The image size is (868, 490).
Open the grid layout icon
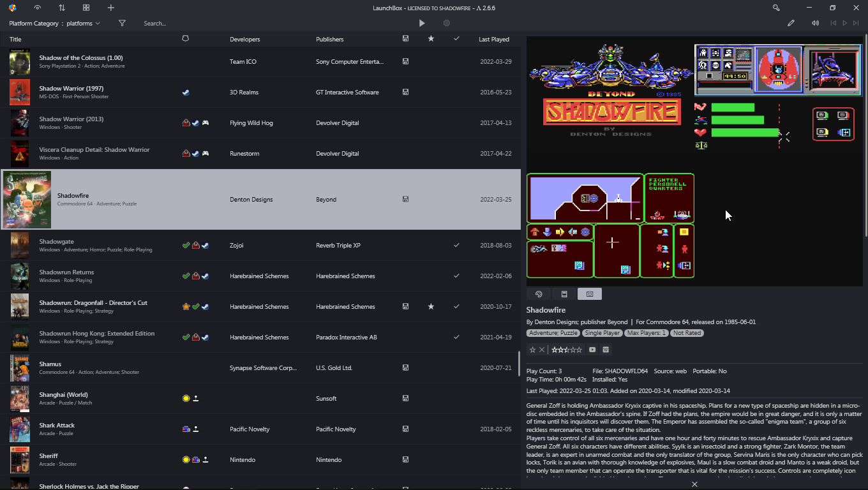pos(86,8)
